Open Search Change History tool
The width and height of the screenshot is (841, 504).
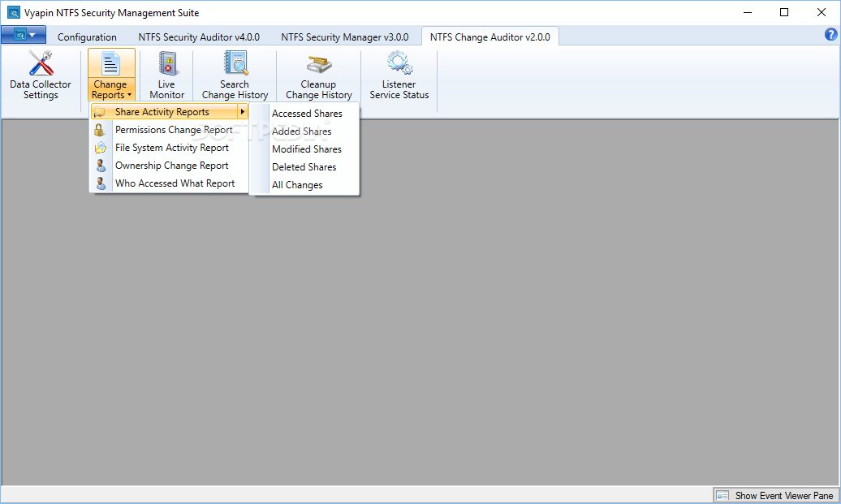235,75
